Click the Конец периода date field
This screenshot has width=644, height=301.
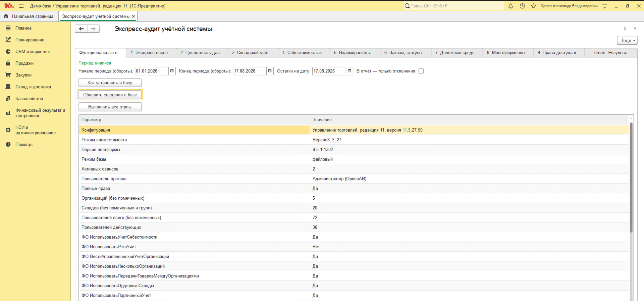pyautogui.click(x=250, y=71)
